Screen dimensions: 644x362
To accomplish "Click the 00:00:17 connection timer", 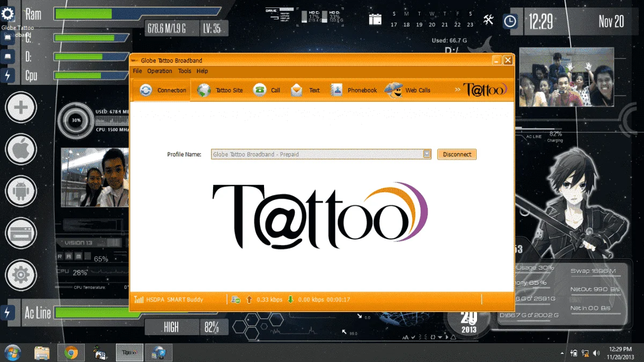I will [x=338, y=300].
